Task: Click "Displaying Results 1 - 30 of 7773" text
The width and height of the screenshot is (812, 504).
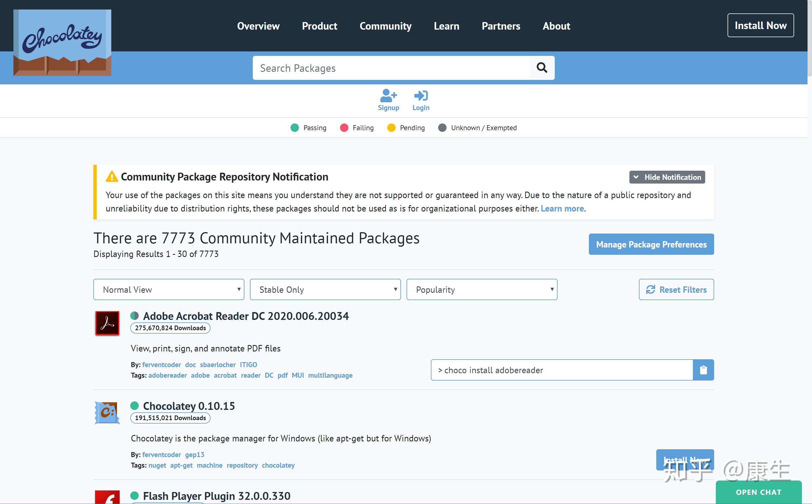Action: [x=156, y=254]
